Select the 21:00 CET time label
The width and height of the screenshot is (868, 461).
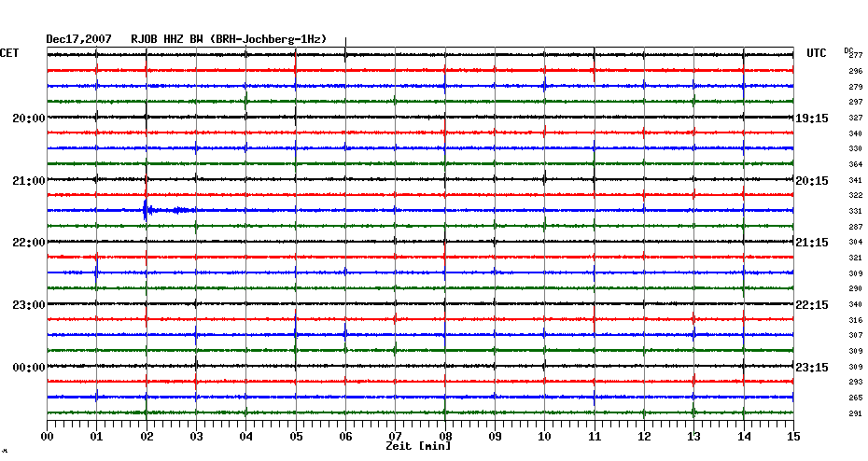pos(29,181)
